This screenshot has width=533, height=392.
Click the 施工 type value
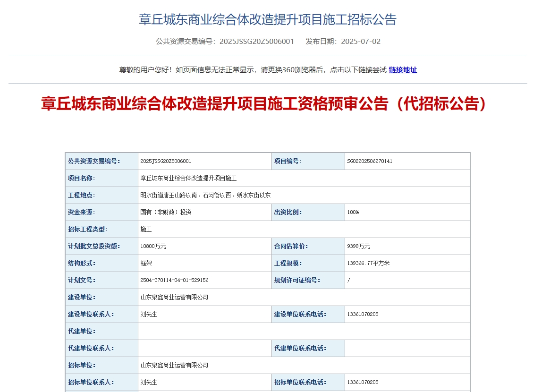(x=146, y=229)
